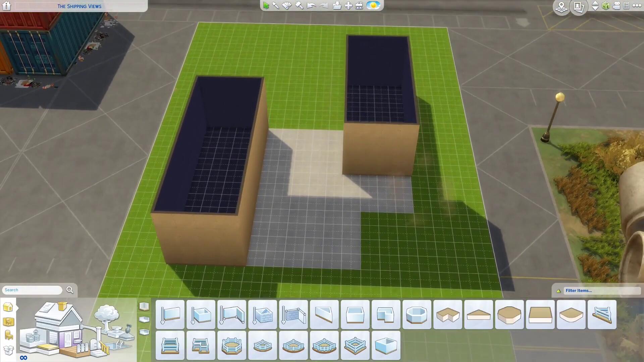
Task: Click the Search input field
Action: click(32, 290)
